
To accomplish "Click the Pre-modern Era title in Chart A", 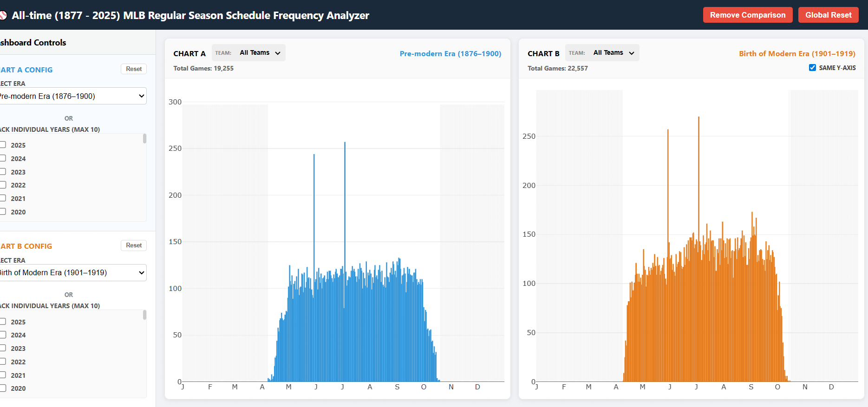I will [x=450, y=54].
